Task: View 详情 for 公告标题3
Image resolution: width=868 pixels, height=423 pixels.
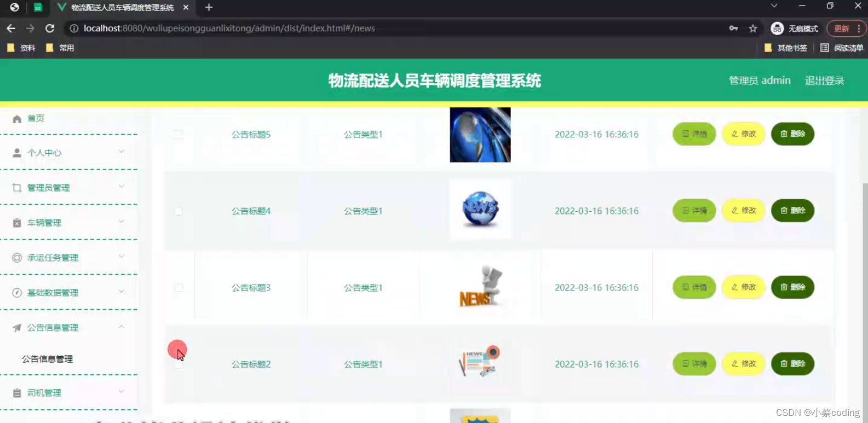Action: click(x=694, y=287)
